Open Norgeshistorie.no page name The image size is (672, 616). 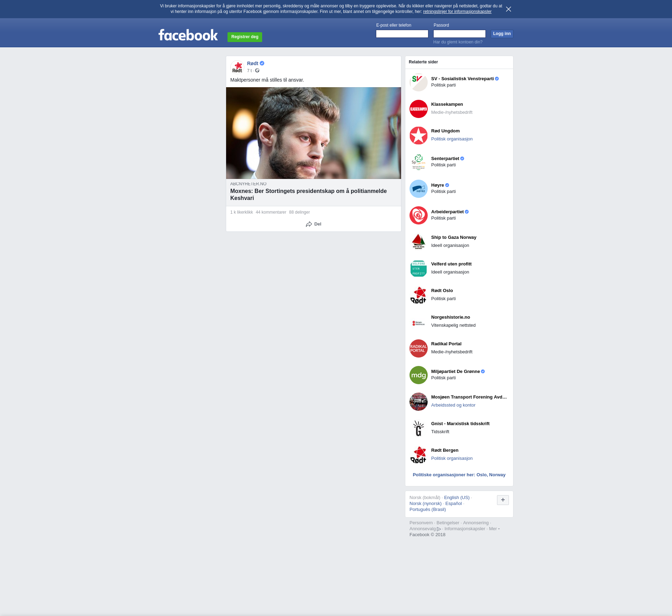pyautogui.click(x=450, y=317)
